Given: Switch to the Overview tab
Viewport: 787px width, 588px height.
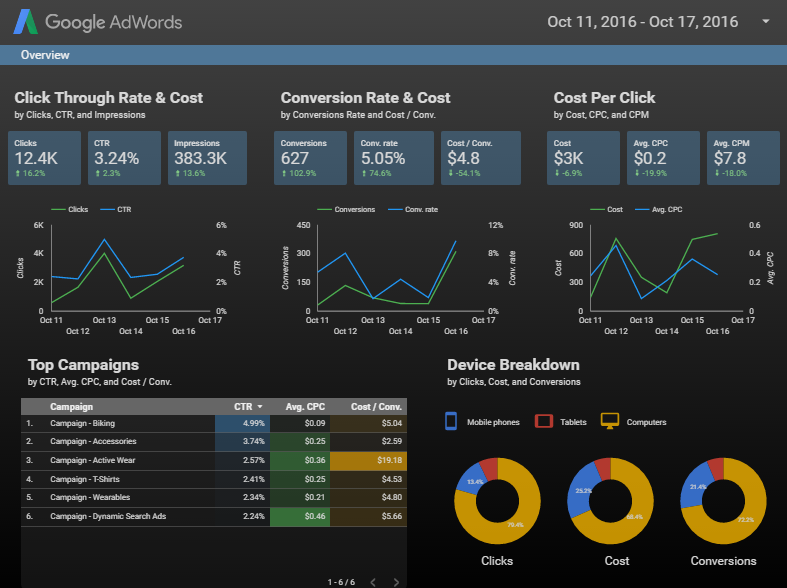Looking at the screenshot, I should 45,55.
